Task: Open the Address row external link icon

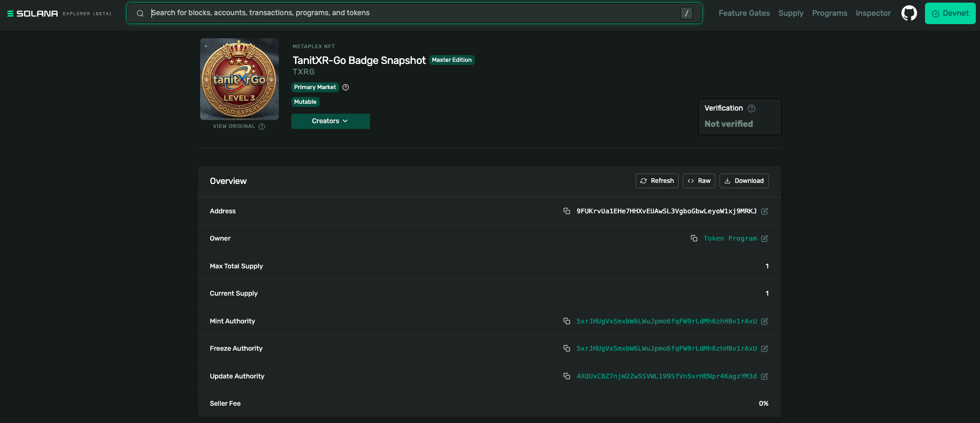Action: point(765,211)
